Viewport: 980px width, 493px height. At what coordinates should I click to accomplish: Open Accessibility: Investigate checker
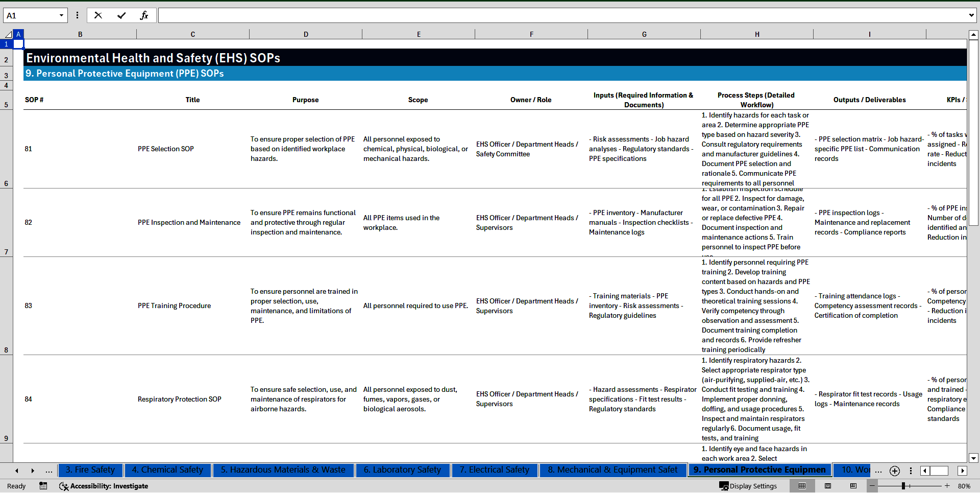(x=104, y=486)
